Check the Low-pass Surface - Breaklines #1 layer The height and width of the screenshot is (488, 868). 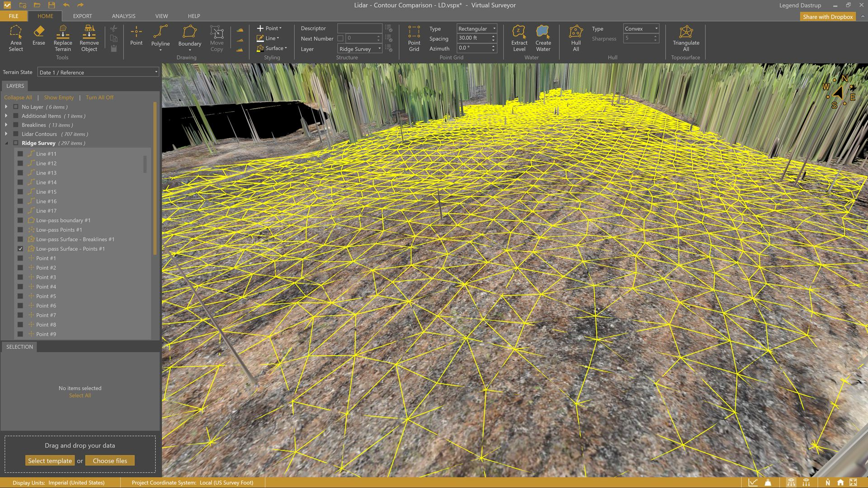(20, 239)
